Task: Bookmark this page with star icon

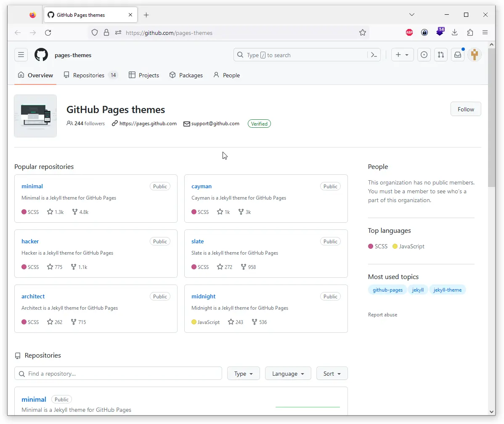Action: pos(362,33)
